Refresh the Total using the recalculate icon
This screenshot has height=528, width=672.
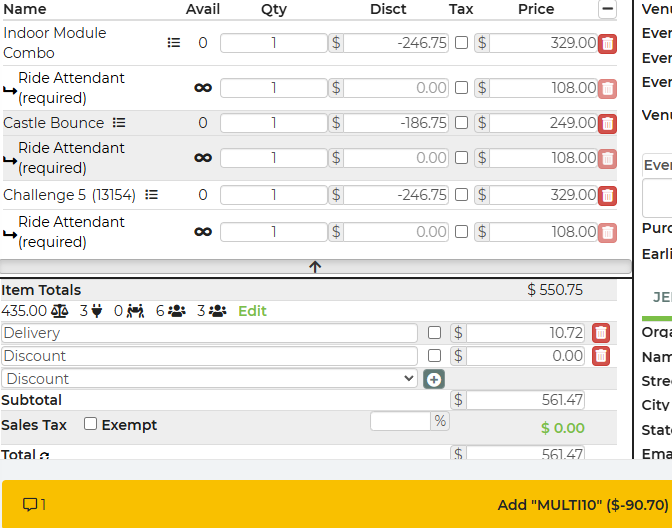pyautogui.click(x=44, y=456)
